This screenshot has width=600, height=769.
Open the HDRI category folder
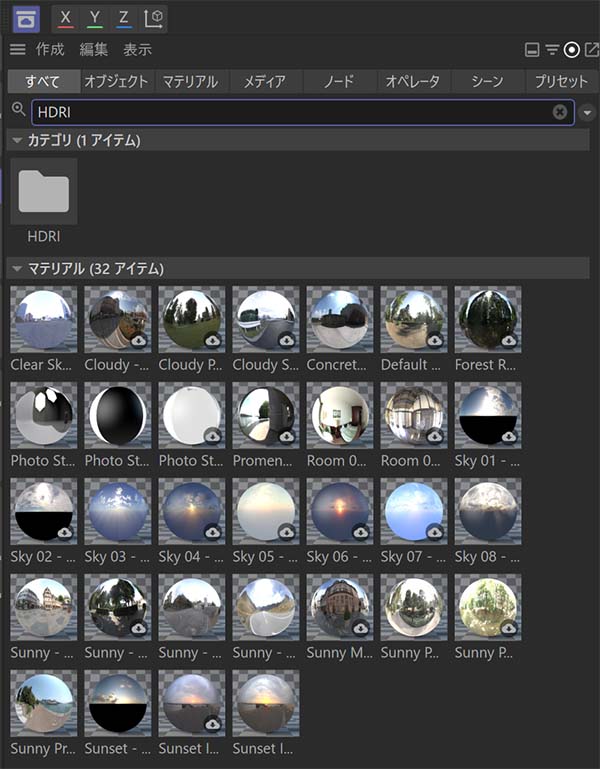pos(44,191)
